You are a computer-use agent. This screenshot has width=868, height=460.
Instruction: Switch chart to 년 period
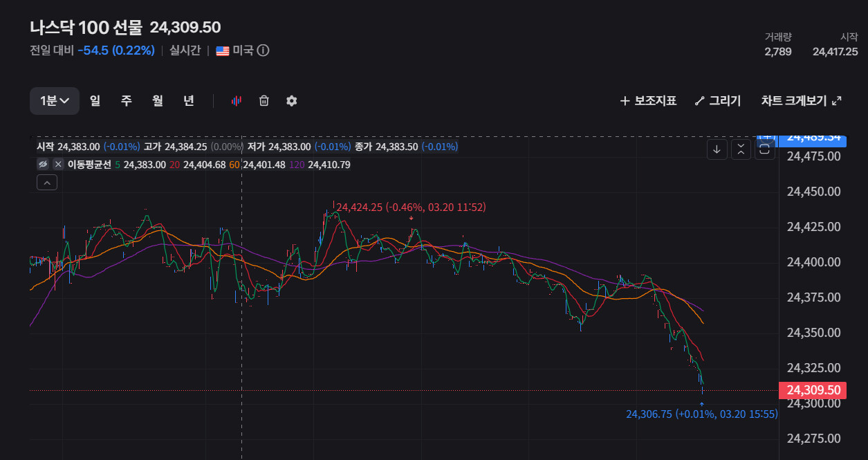pyautogui.click(x=189, y=101)
